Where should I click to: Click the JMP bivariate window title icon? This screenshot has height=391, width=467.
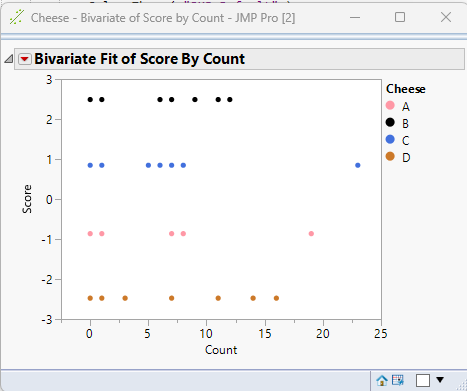point(16,17)
